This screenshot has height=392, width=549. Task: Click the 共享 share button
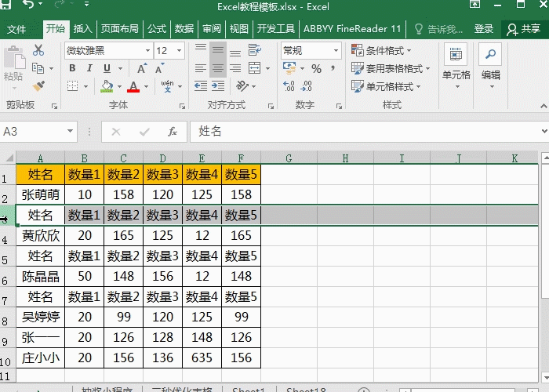click(523, 29)
